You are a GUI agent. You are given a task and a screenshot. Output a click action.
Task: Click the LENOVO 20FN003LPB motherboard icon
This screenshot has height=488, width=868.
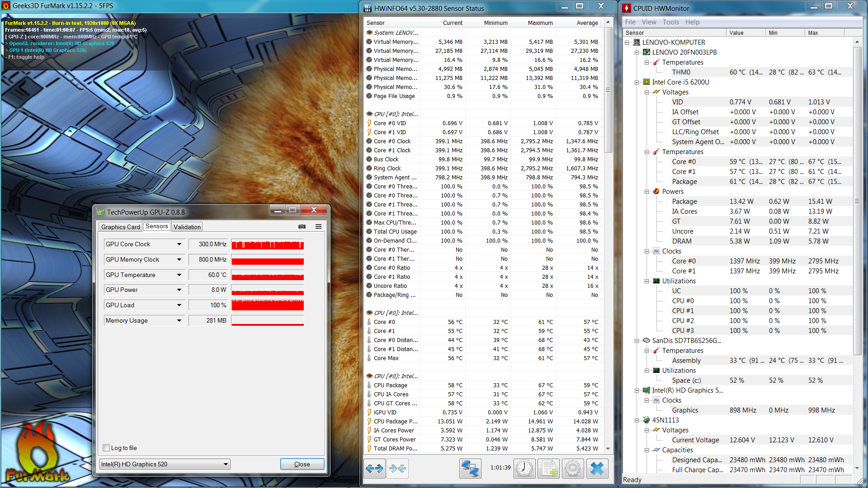(646, 52)
